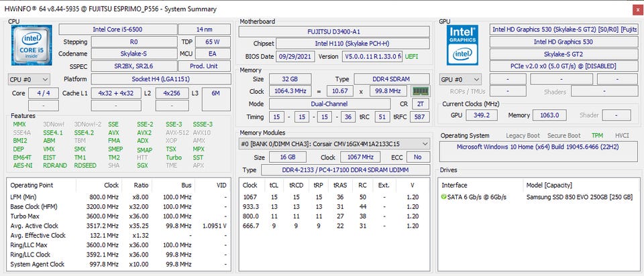Click the TDP 65 W field

pos(213,42)
